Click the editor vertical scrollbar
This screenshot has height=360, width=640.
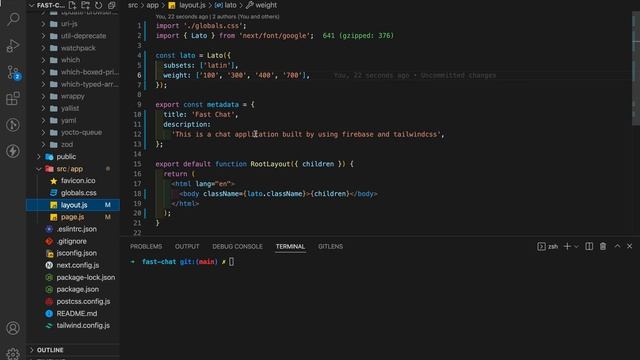click(x=636, y=69)
